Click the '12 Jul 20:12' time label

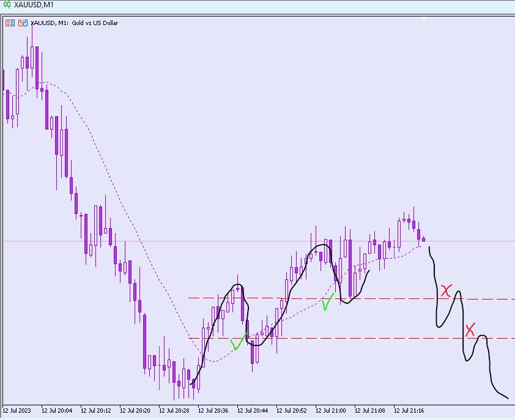(96, 410)
